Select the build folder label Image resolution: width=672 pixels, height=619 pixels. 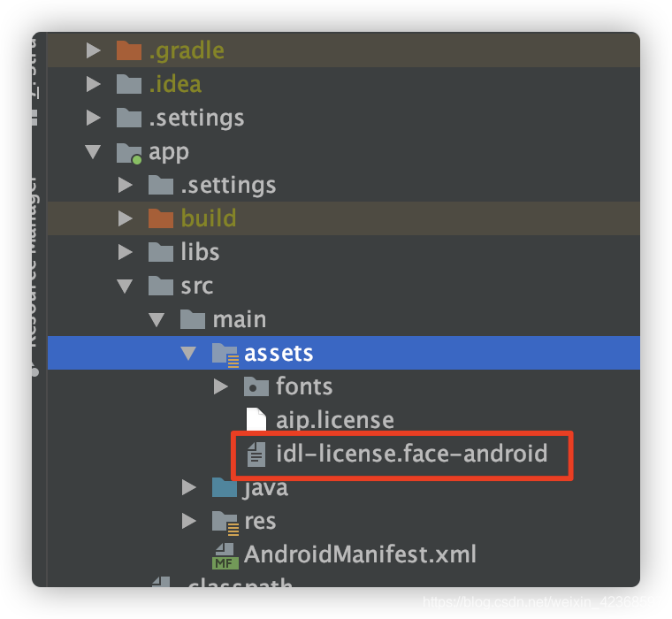(209, 218)
